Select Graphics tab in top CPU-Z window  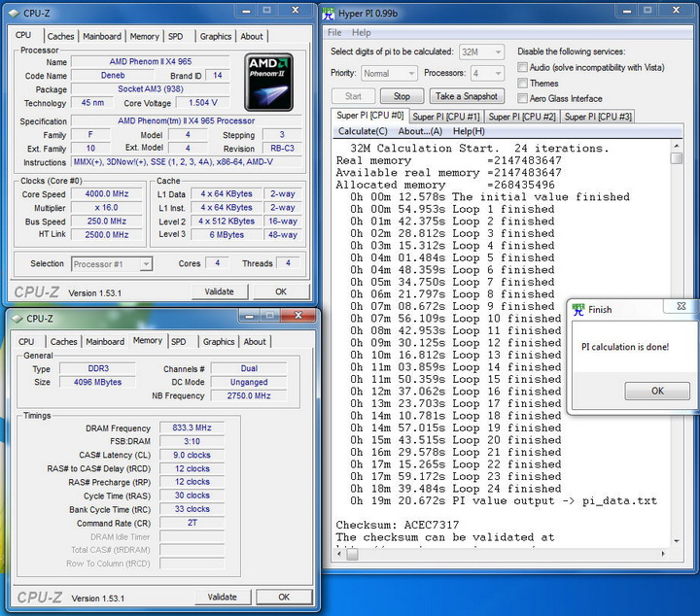(216, 37)
